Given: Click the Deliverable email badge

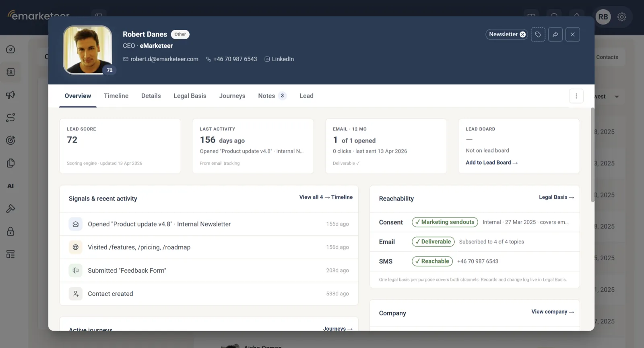Looking at the screenshot, I should click(x=433, y=242).
